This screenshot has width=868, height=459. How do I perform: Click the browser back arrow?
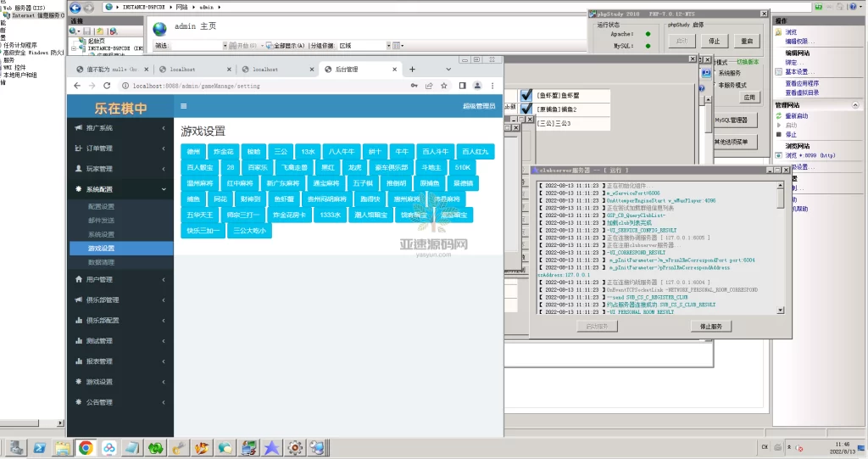click(x=77, y=86)
